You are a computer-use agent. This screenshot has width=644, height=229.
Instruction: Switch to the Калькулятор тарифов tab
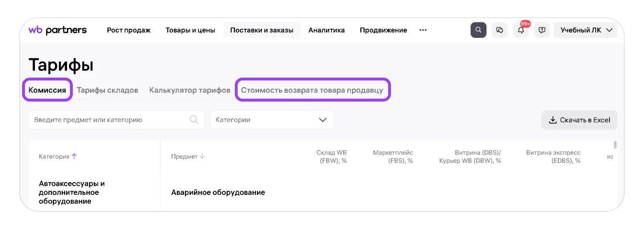[190, 90]
